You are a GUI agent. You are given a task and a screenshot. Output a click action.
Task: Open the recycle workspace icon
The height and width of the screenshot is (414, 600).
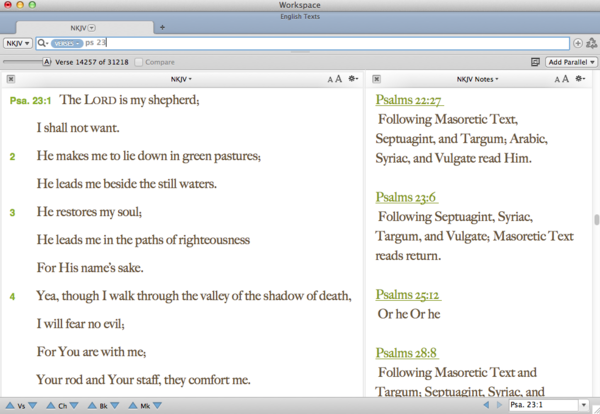(592, 43)
